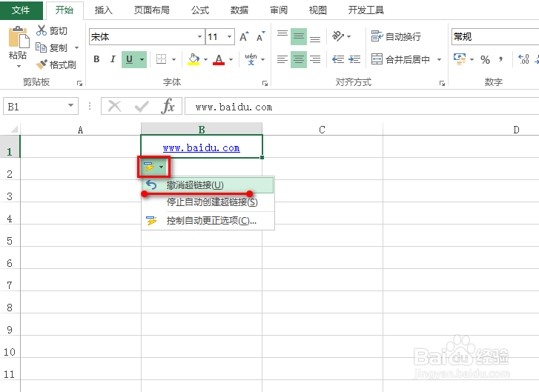Open Control AutoCorrect Options (控制自动更正选项)

(x=208, y=220)
